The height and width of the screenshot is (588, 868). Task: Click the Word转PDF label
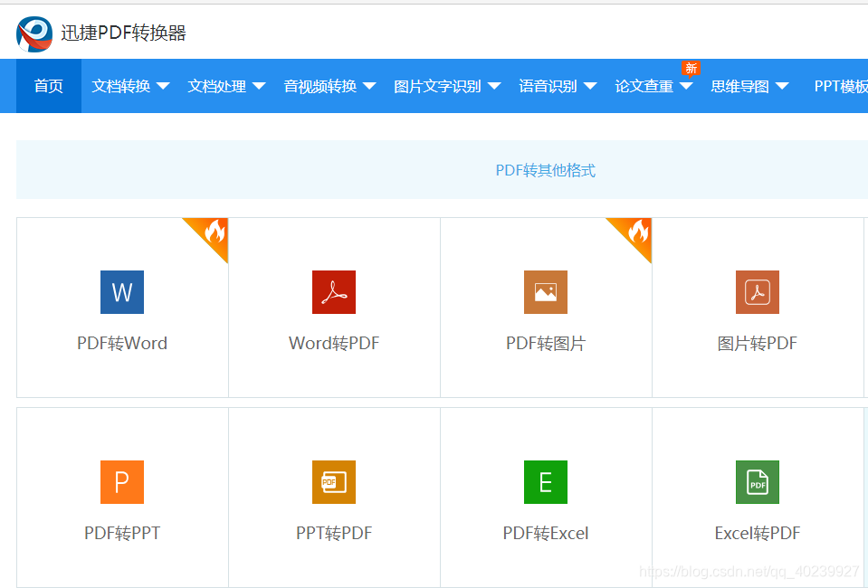click(x=334, y=344)
